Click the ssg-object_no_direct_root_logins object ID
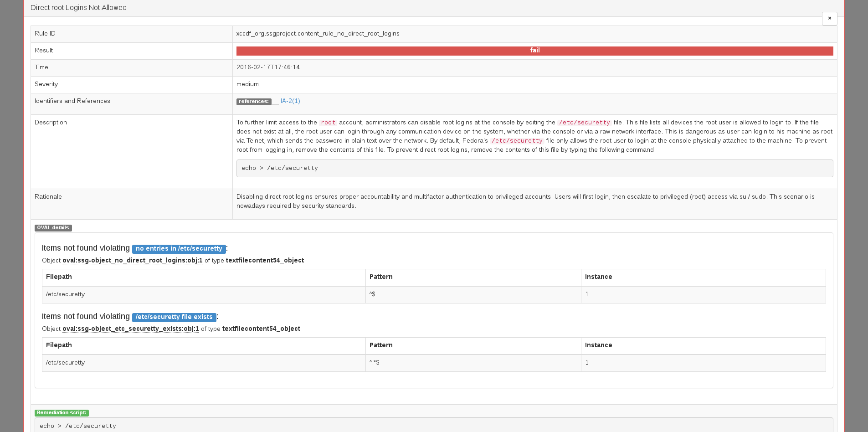The height and width of the screenshot is (432, 868). pos(132,261)
